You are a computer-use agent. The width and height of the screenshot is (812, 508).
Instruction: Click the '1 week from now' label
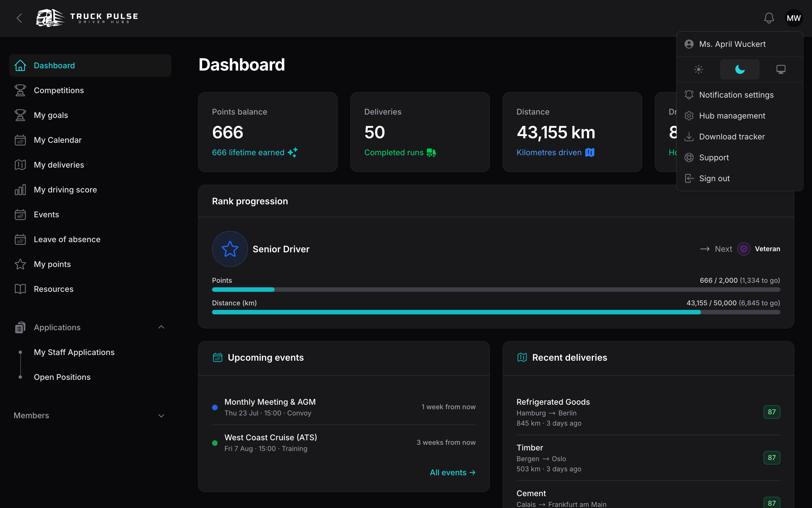click(x=448, y=407)
